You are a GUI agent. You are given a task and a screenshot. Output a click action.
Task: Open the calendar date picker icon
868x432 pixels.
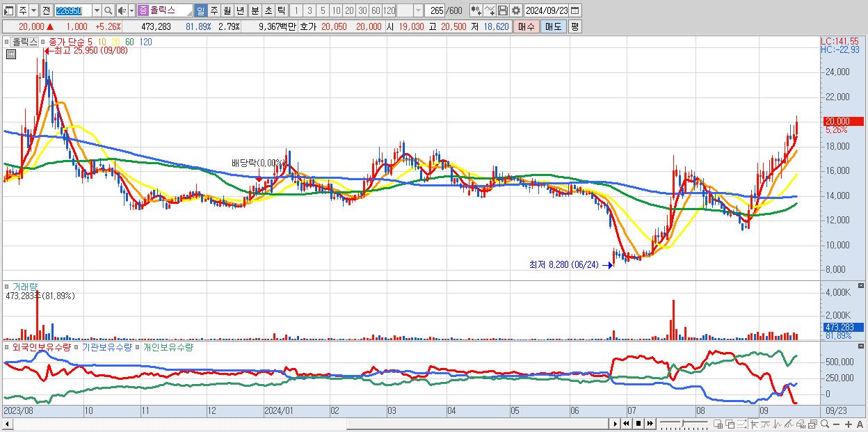(x=575, y=10)
